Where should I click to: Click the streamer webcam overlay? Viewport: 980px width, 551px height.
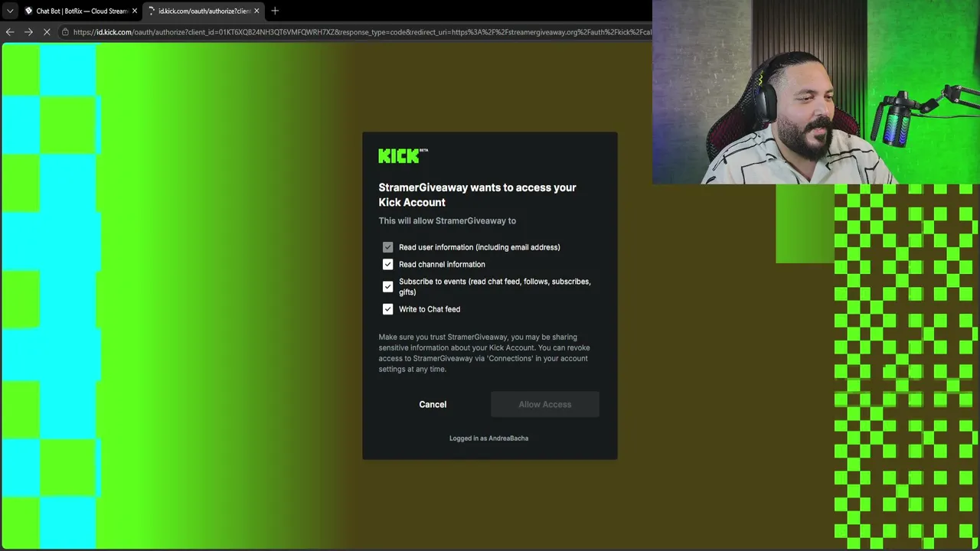pyautogui.click(x=816, y=92)
